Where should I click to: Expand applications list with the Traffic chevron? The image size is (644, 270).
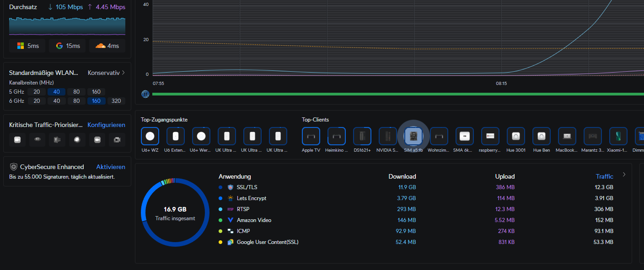(x=624, y=175)
